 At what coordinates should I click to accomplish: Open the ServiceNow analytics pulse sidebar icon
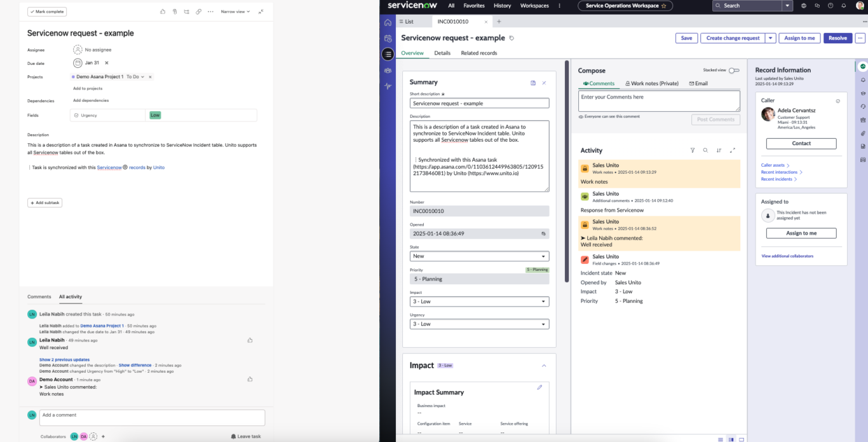pyautogui.click(x=388, y=86)
